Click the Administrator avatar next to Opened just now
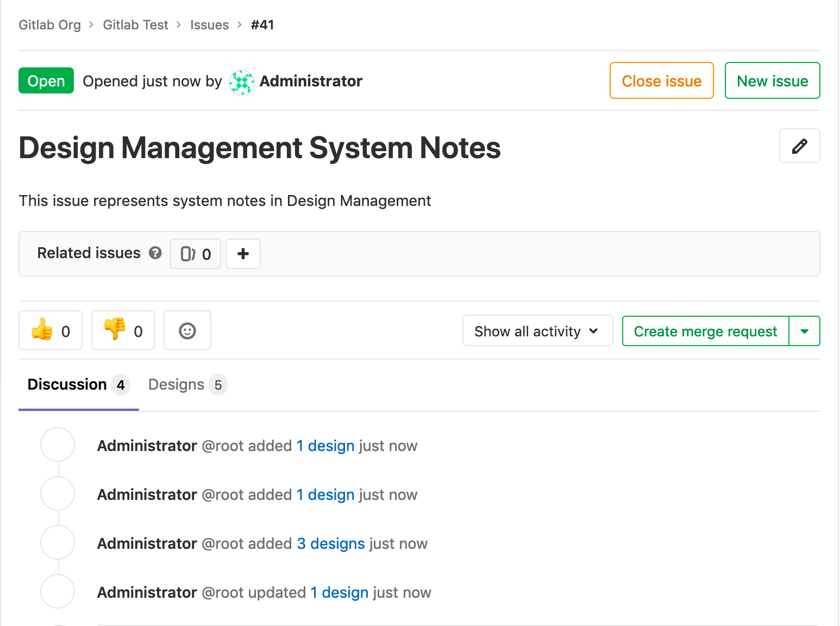Viewport: 840px width, 626px height. [x=241, y=82]
